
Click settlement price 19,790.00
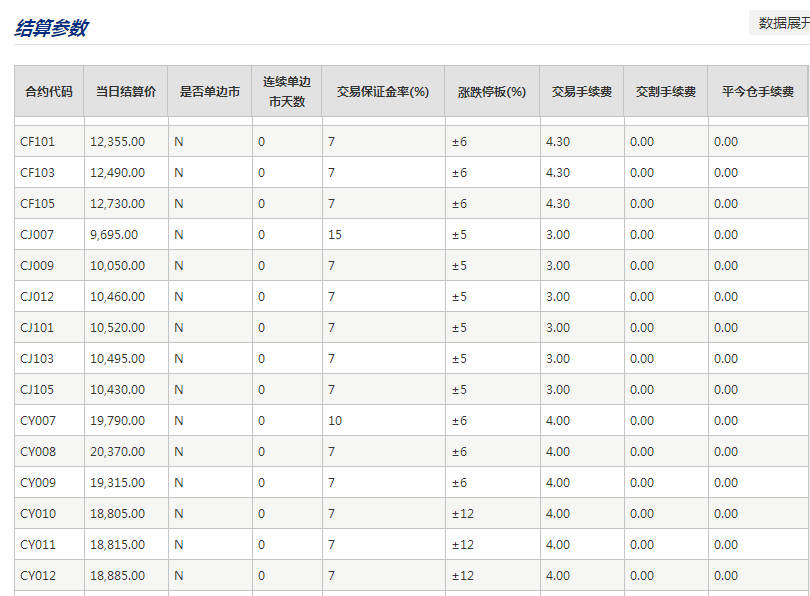[117, 420]
